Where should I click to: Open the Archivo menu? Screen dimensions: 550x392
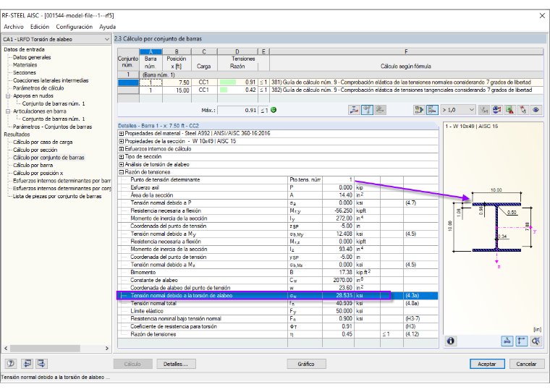click(14, 27)
